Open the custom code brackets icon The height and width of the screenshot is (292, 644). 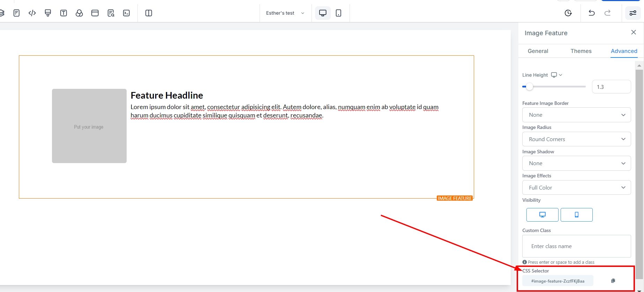click(32, 13)
